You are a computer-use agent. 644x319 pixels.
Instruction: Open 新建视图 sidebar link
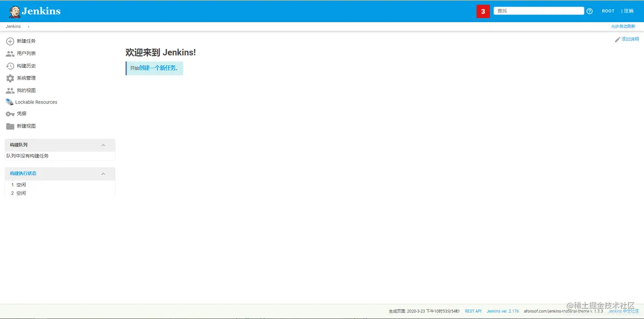pos(26,126)
